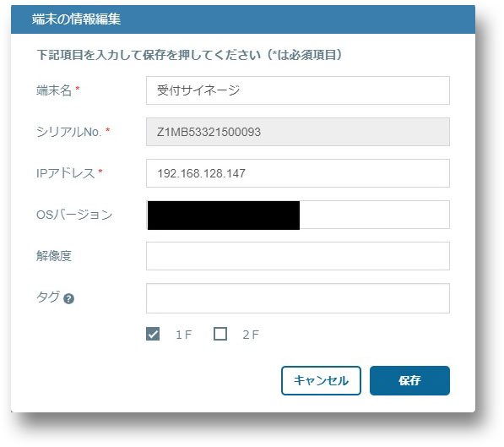Click the タグ label text
Viewport: 504px width, 447px height.
tap(48, 297)
